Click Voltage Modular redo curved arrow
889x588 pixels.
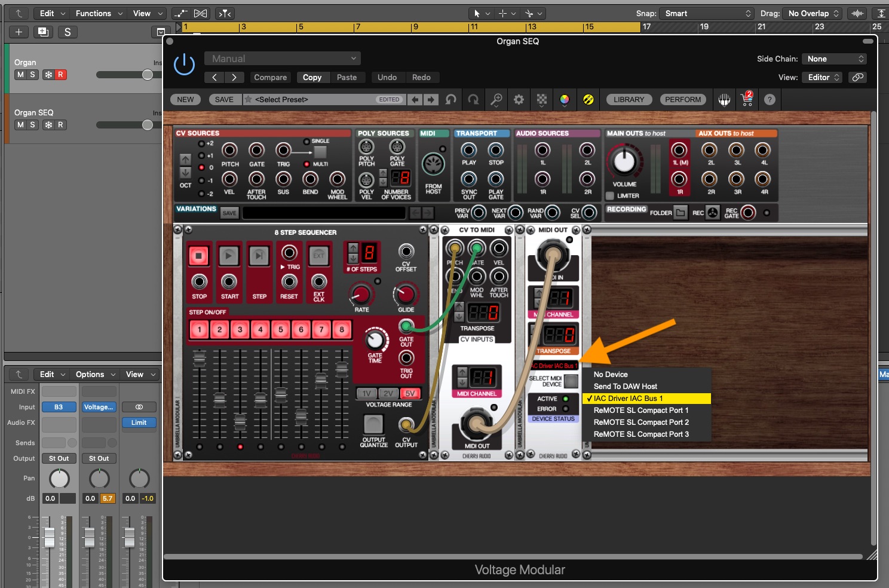tap(473, 100)
